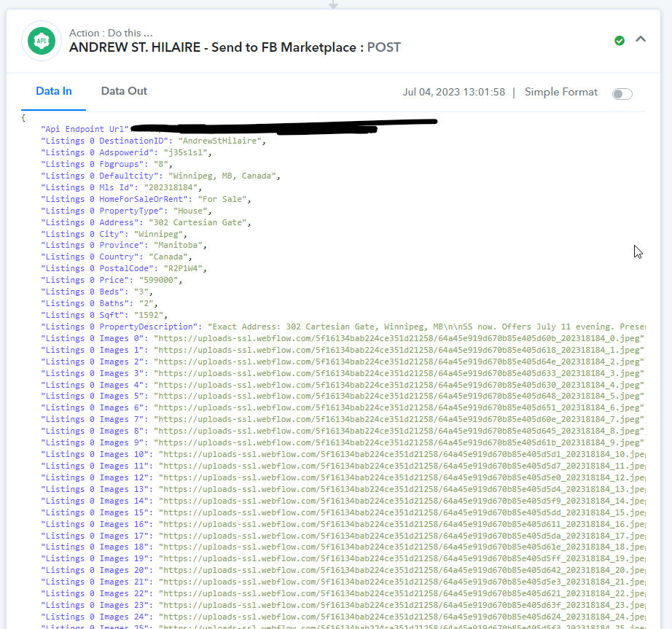Select the 'Api Endpoint Url' key
The width and height of the screenshot is (672, 629).
(85, 129)
